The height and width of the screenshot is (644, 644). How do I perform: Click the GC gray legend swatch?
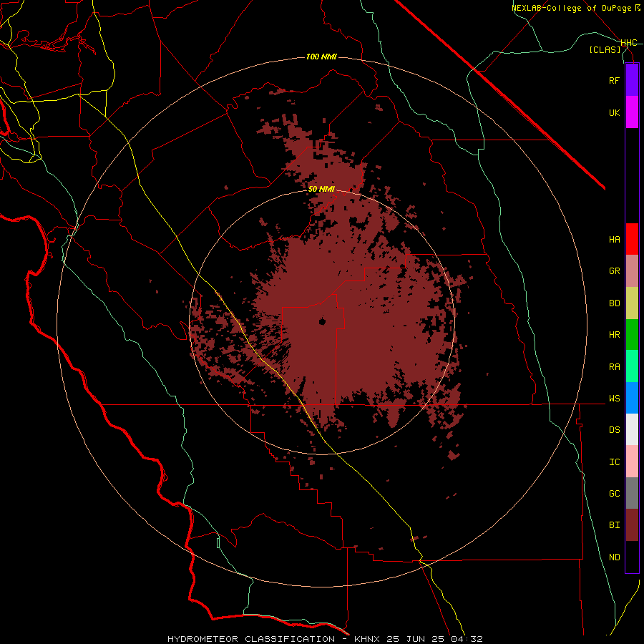tap(632, 493)
